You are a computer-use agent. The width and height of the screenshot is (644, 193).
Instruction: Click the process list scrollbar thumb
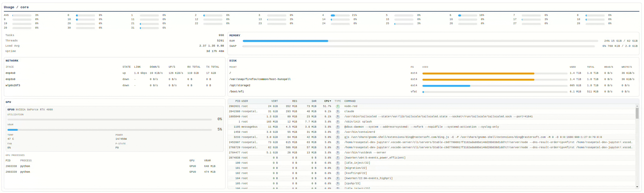point(637,113)
